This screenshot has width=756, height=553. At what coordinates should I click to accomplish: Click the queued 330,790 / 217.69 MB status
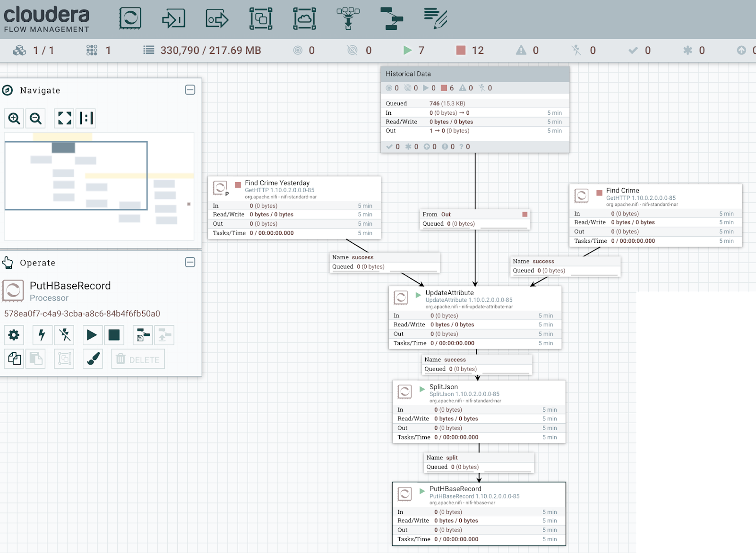click(202, 50)
